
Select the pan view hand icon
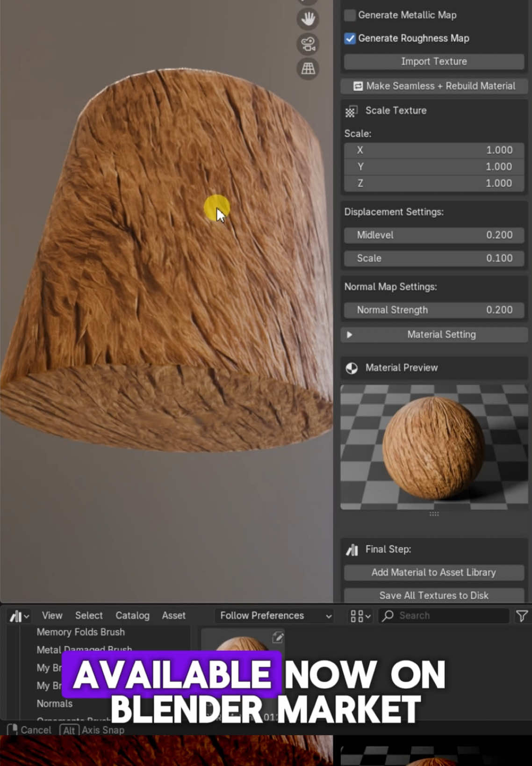tap(308, 19)
